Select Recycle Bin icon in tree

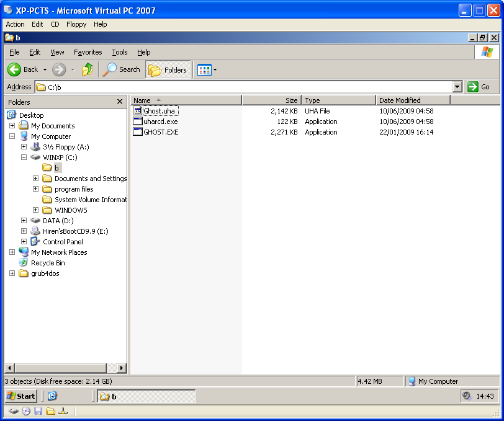tap(24, 263)
